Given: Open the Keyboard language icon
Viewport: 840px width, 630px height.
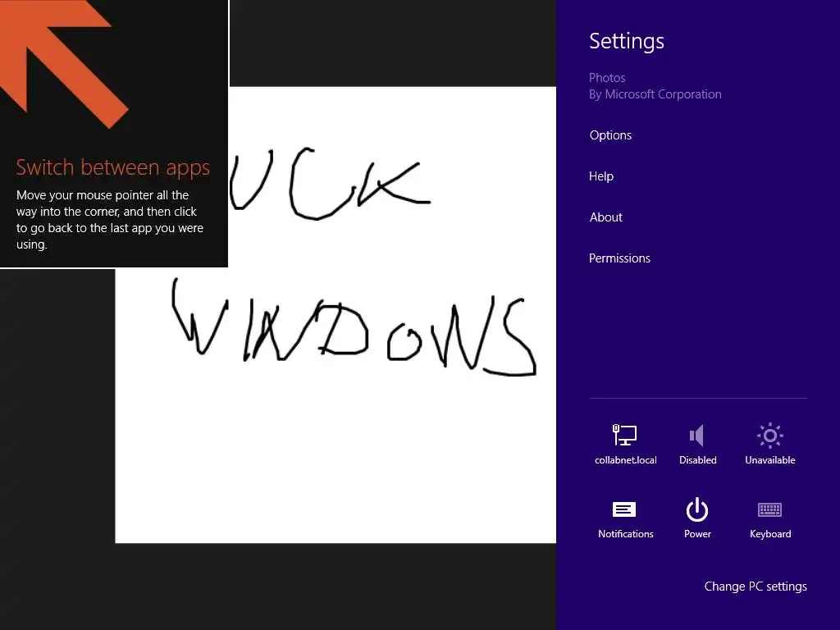Looking at the screenshot, I should pos(769,509).
